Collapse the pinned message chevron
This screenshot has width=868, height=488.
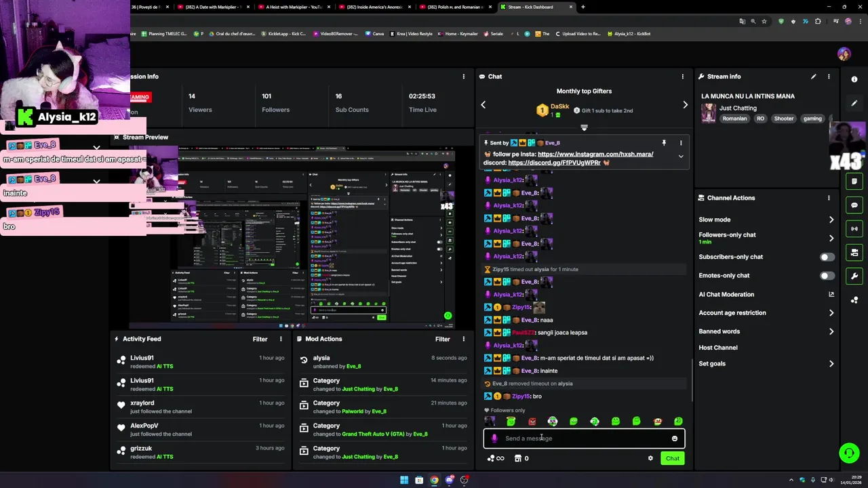[681, 157]
